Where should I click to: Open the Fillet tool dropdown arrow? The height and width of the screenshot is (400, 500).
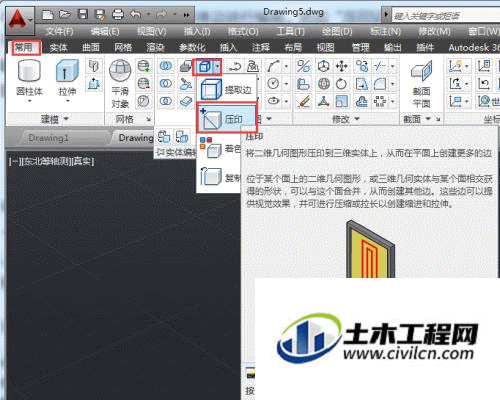tap(393, 84)
